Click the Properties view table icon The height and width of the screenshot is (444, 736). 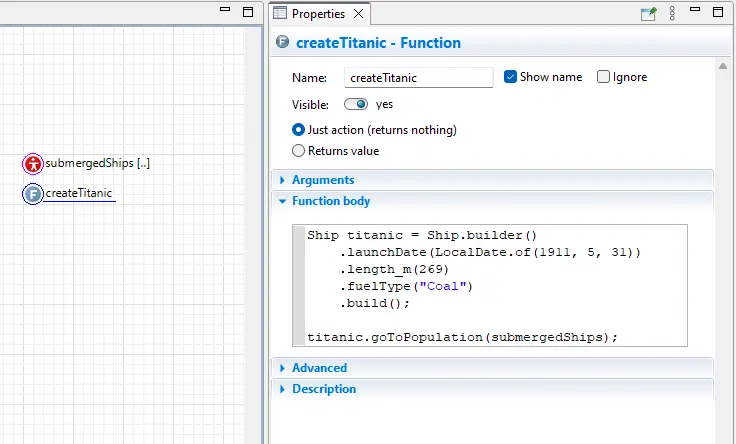(280, 13)
